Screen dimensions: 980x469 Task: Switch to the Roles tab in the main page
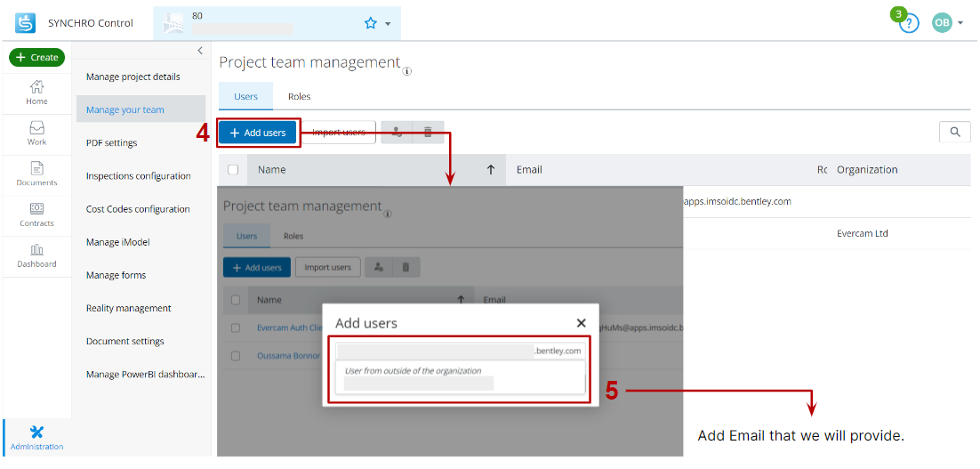(x=300, y=96)
